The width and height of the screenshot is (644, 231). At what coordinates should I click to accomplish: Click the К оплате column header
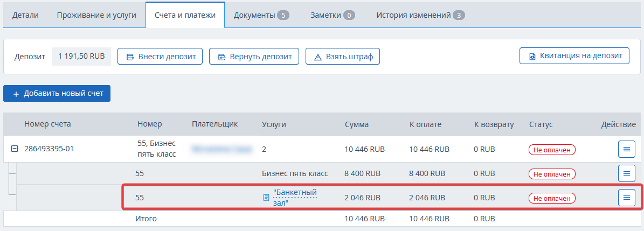[426, 124]
